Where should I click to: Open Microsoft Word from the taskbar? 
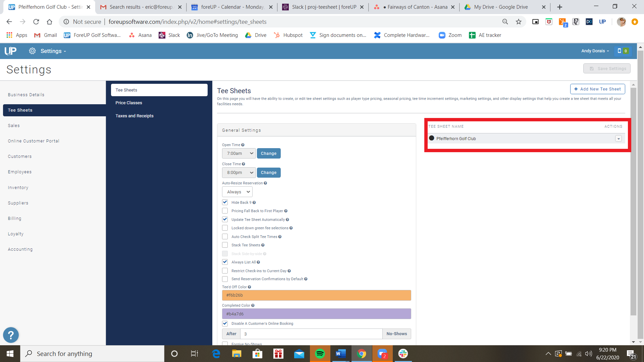click(x=341, y=354)
